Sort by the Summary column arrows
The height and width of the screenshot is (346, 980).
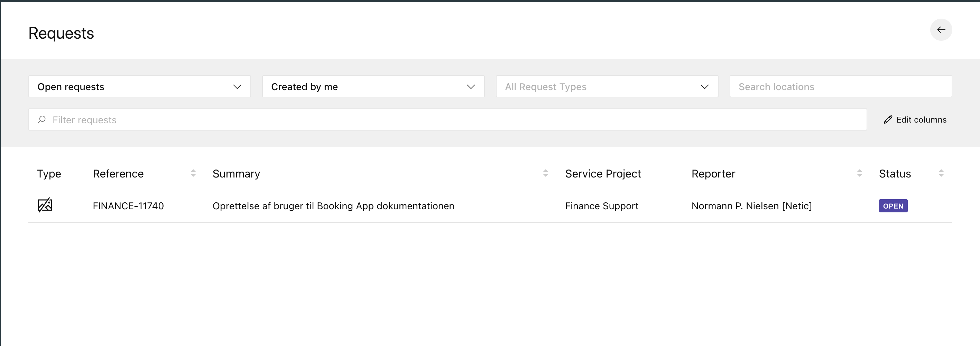(x=546, y=173)
